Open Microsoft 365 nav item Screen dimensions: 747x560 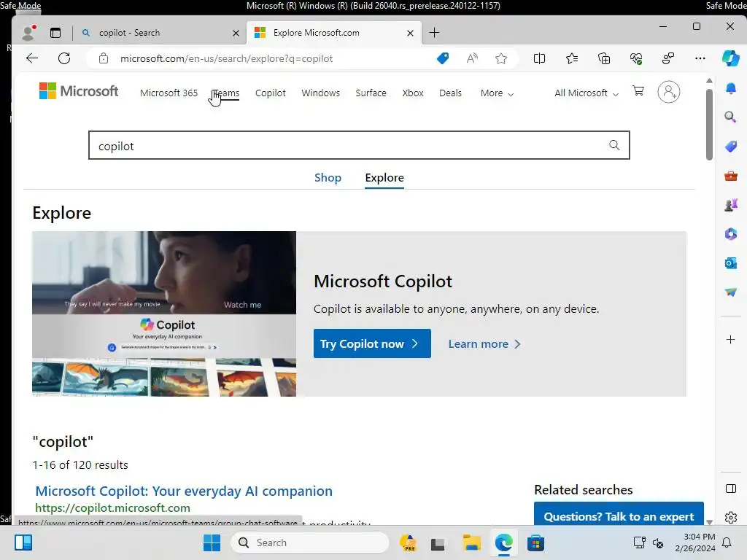point(169,93)
